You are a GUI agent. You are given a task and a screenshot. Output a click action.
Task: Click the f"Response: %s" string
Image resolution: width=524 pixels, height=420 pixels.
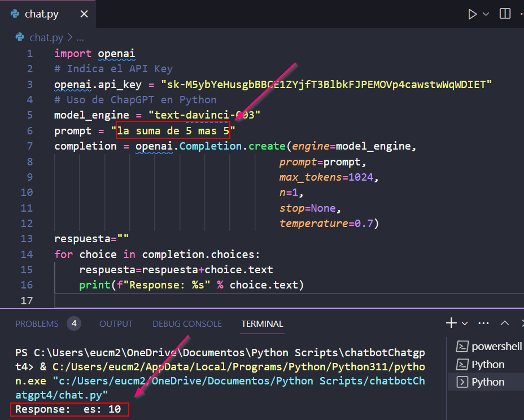click(163, 285)
